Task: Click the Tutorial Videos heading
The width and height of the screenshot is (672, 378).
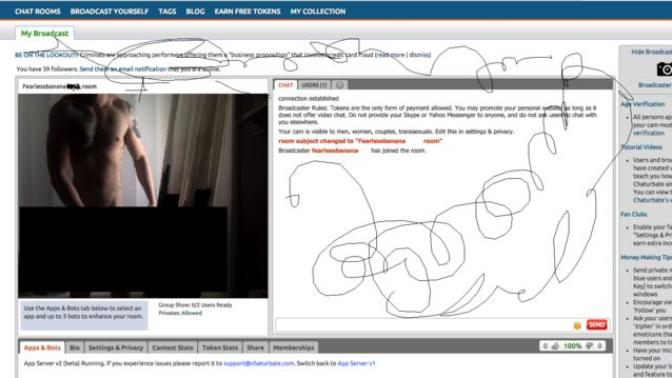Action: click(x=641, y=147)
